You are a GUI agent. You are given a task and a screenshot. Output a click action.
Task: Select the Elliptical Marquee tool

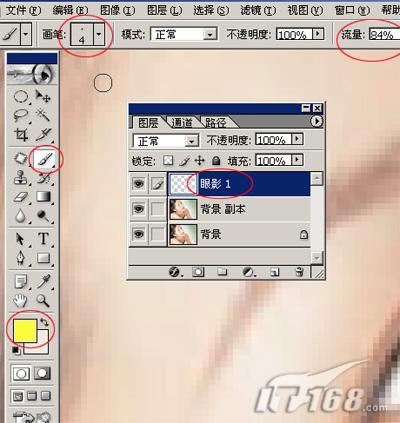tap(21, 97)
